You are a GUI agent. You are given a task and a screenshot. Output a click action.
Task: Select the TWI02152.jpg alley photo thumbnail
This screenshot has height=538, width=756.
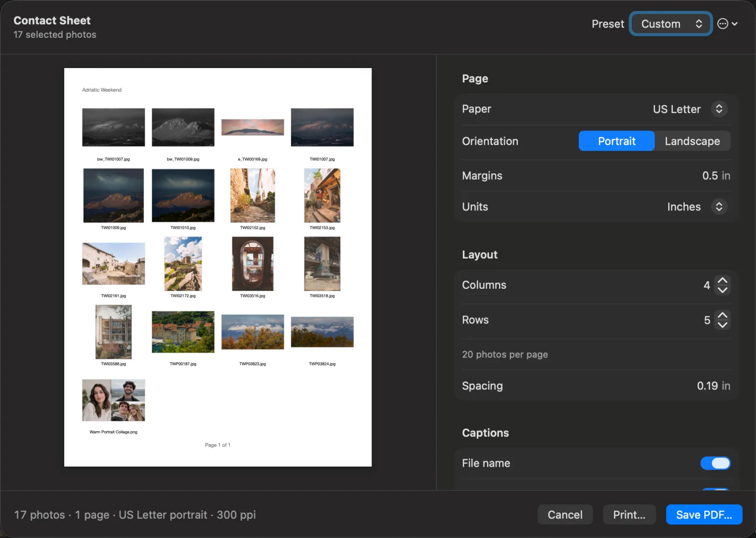click(x=253, y=195)
